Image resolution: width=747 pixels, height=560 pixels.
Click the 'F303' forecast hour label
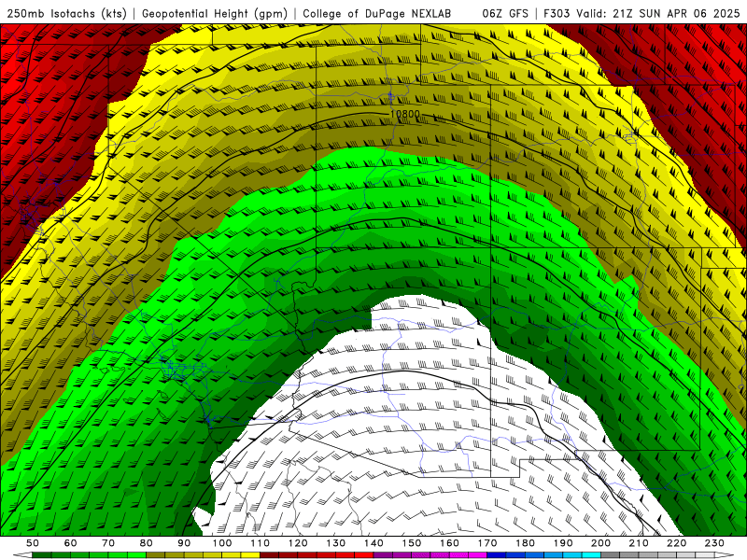pos(557,13)
